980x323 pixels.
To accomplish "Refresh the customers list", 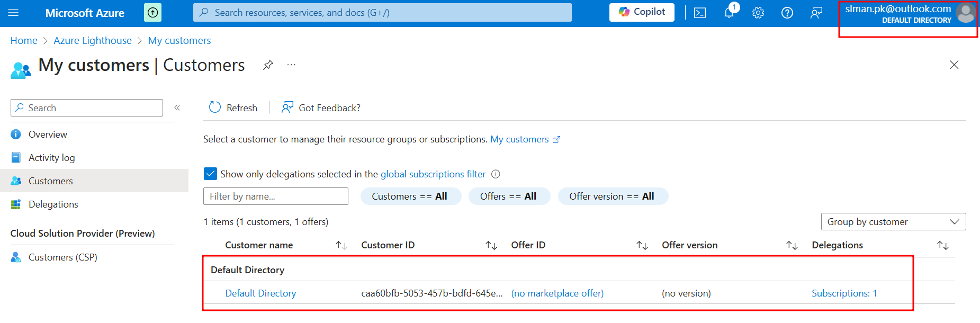I will point(233,108).
